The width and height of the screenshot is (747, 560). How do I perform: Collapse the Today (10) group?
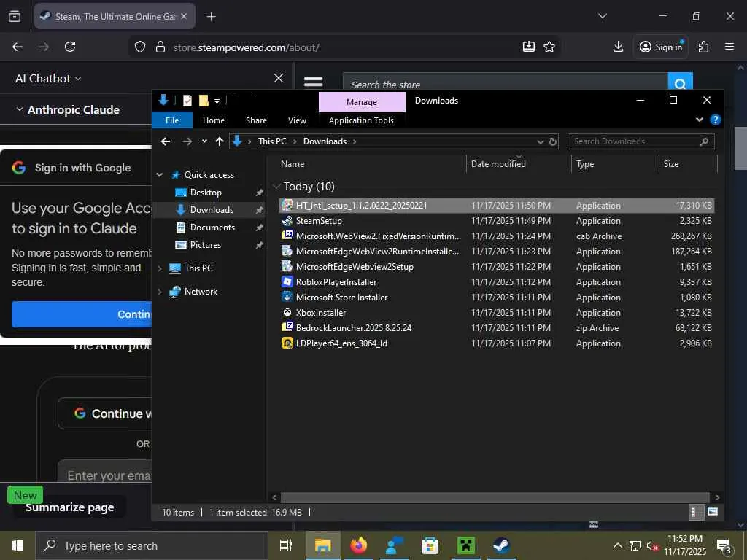point(276,186)
